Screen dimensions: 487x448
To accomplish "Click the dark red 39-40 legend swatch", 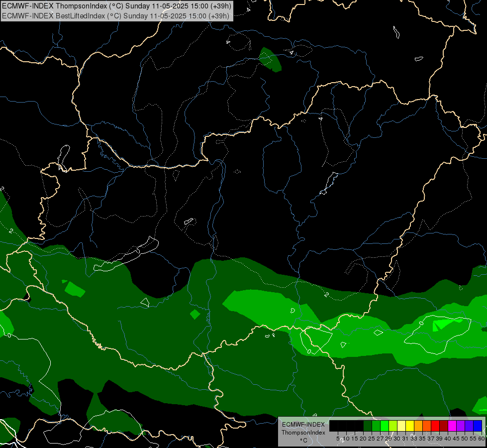I will [x=444, y=426].
